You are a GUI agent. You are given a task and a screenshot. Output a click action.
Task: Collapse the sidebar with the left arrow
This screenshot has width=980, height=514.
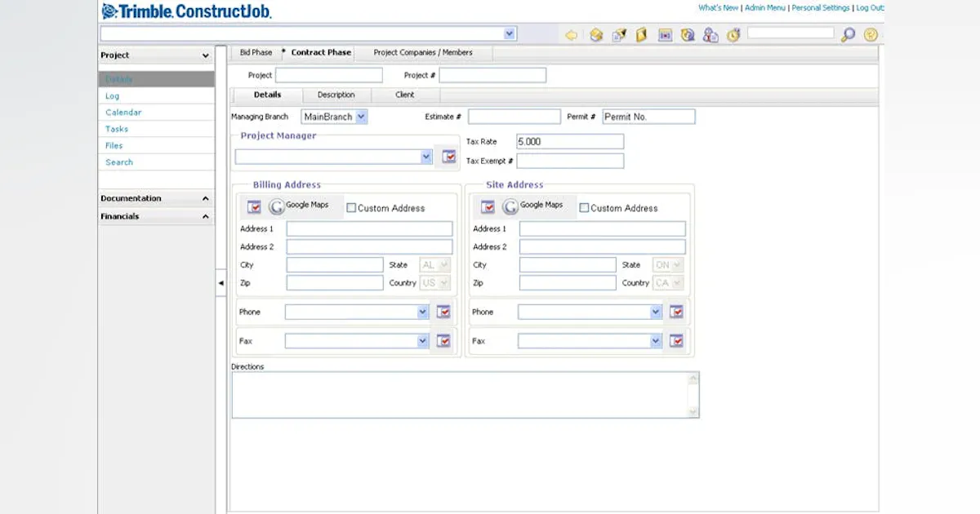[x=220, y=282]
